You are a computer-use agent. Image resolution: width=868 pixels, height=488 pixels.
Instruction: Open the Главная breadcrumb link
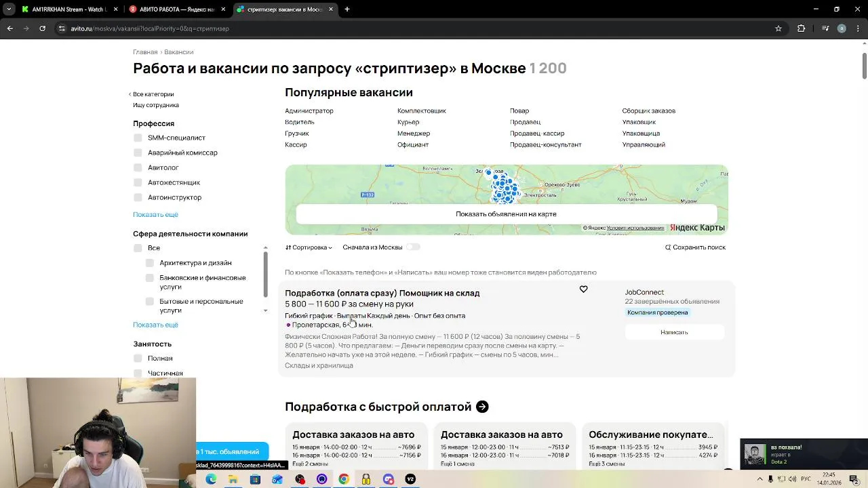click(145, 52)
